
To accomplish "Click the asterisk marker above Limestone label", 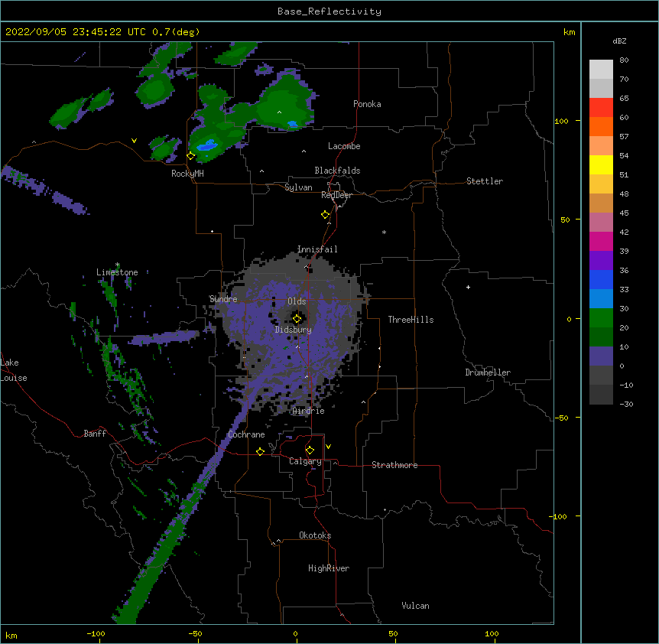I will click(x=118, y=265).
